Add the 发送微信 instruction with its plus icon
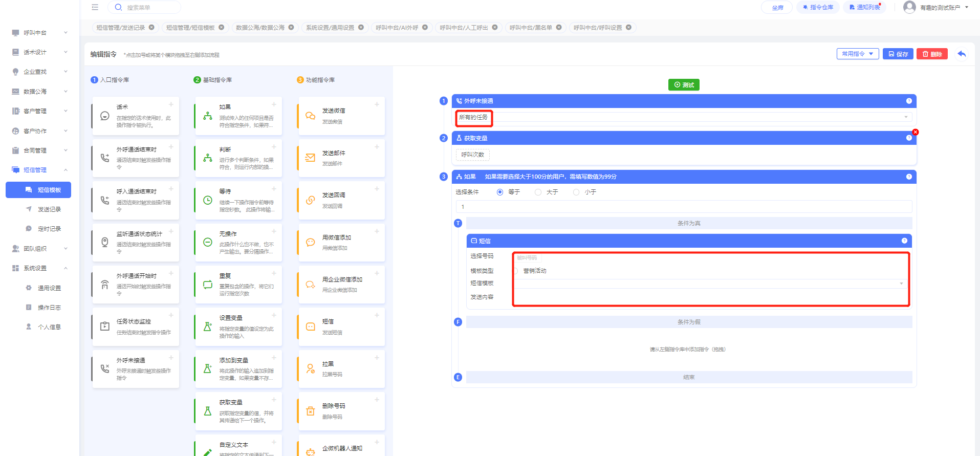Screen dimensions: 980x456 377,104
